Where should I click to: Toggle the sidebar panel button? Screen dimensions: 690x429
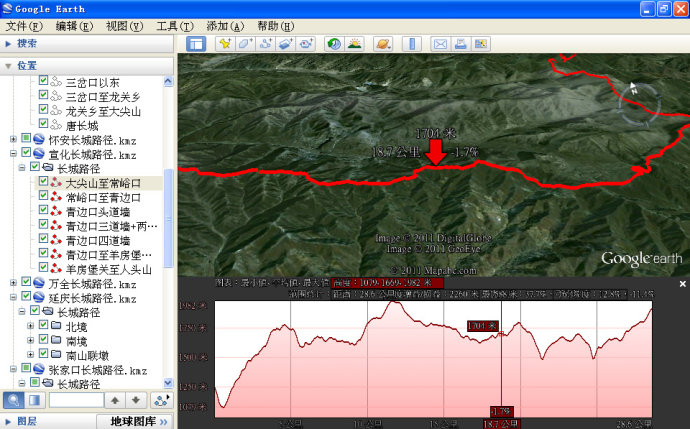click(196, 44)
